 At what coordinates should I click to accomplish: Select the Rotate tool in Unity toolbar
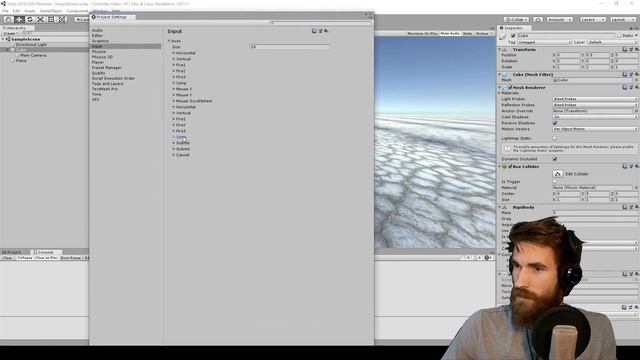[x=29, y=19]
